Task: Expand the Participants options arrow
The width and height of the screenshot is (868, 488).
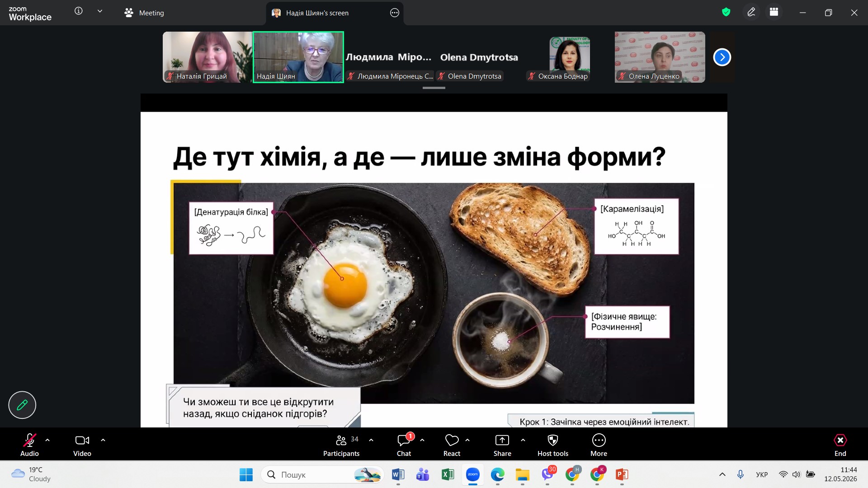Action: 371,440
